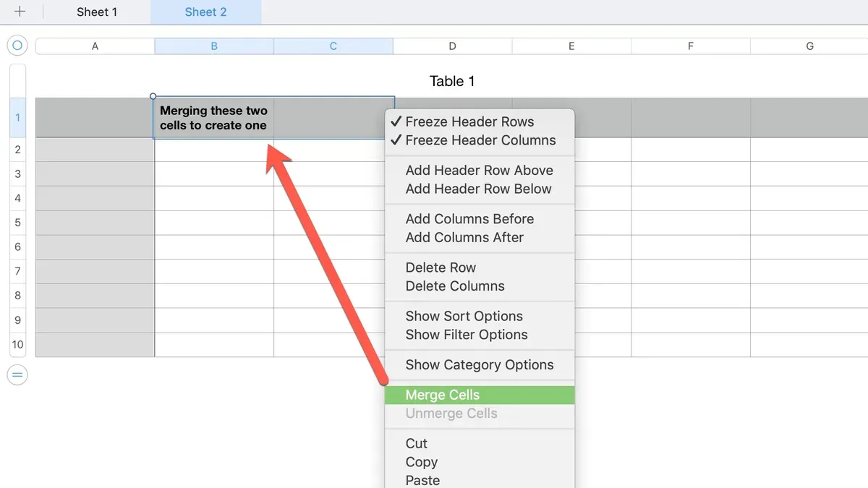Screen dimensions: 868x488
Task: Select Delete Columns from context menu
Action: click(x=480, y=286)
